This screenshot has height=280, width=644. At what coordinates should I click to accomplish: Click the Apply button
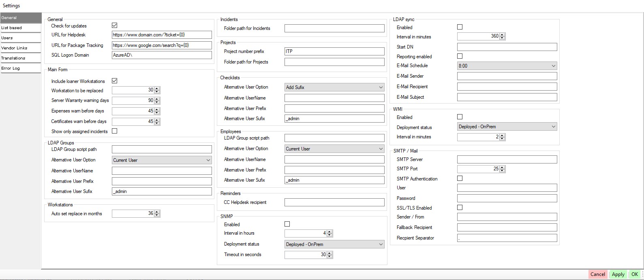(618, 274)
